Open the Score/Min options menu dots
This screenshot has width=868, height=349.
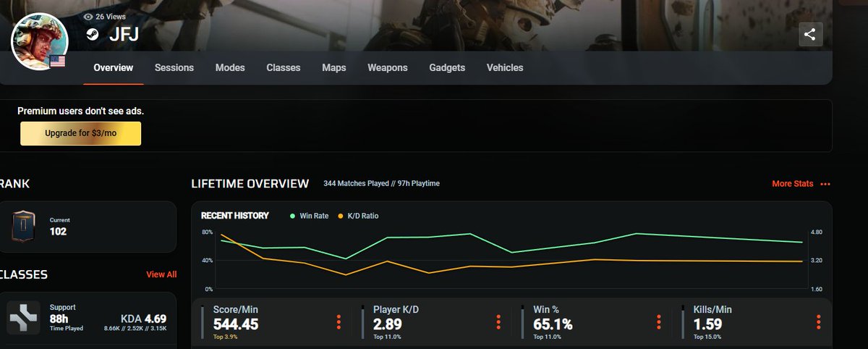click(339, 322)
